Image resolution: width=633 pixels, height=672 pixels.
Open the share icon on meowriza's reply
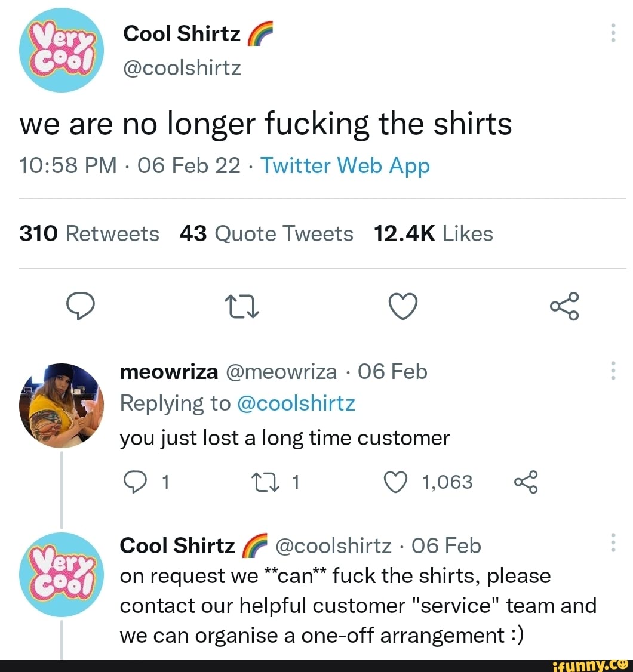[526, 483]
